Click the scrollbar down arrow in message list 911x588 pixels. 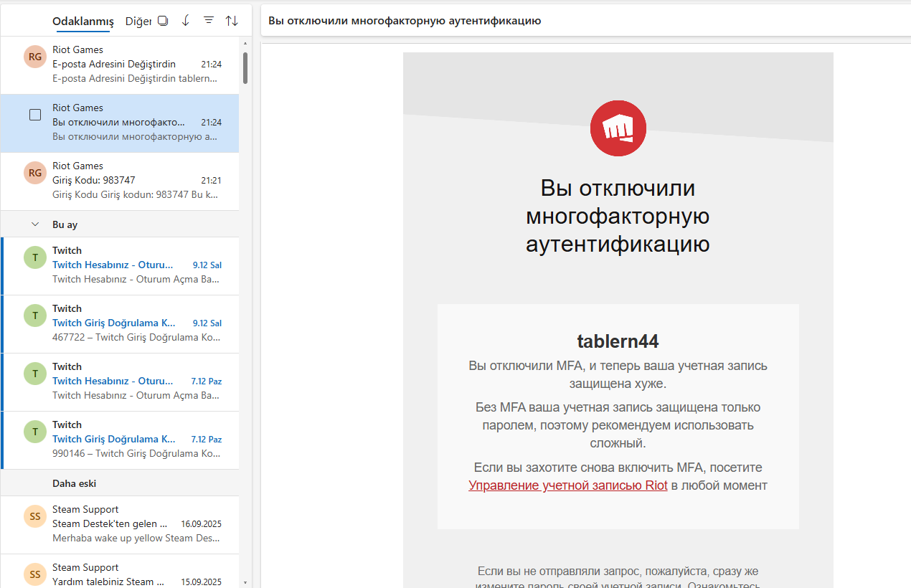coord(245,582)
